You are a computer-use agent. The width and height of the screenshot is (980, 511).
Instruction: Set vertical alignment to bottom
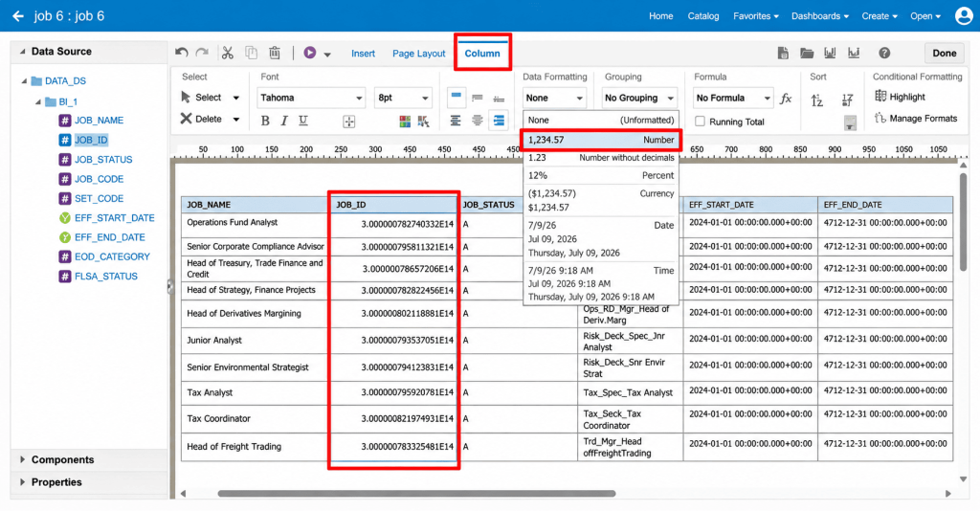coord(499,98)
